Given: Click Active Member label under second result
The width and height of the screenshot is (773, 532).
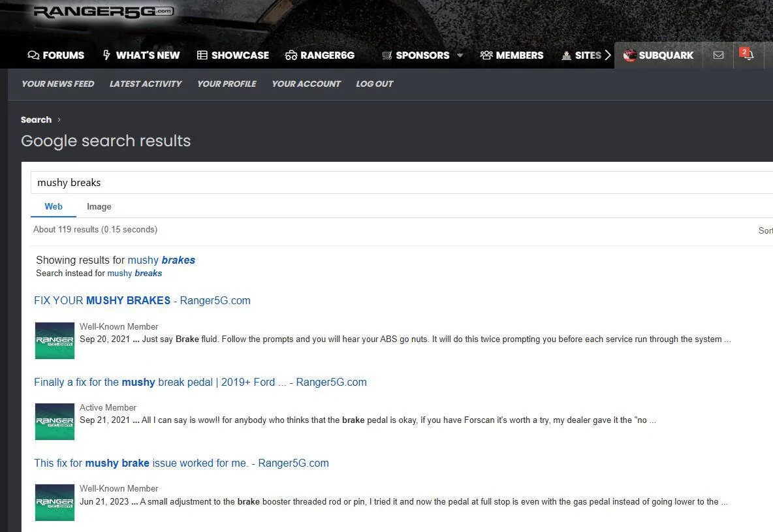Looking at the screenshot, I should (x=108, y=408).
